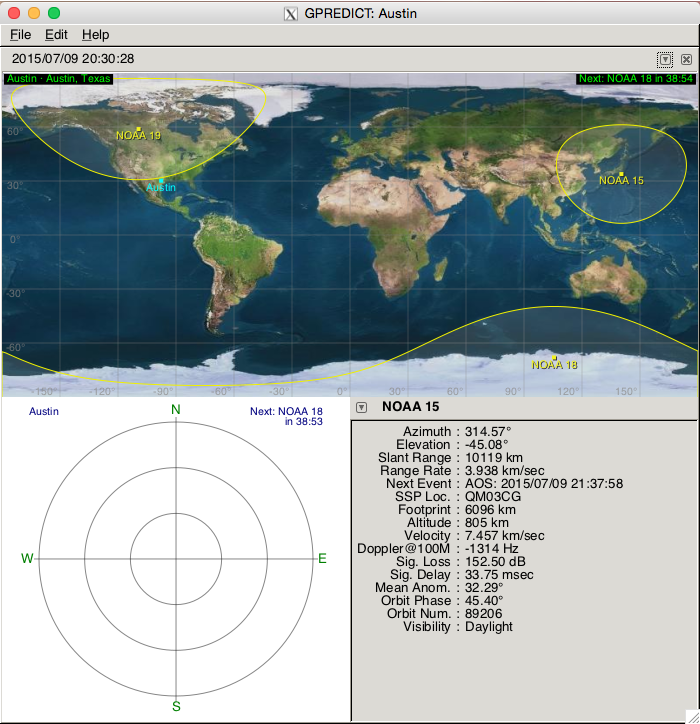
Task: Click Next Event AOS 2015/07/09 21:37:58
Action: click(x=544, y=483)
